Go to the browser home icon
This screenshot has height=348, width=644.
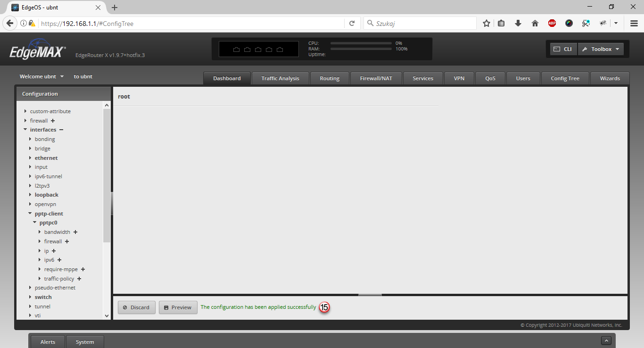pyautogui.click(x=535, y=23)
